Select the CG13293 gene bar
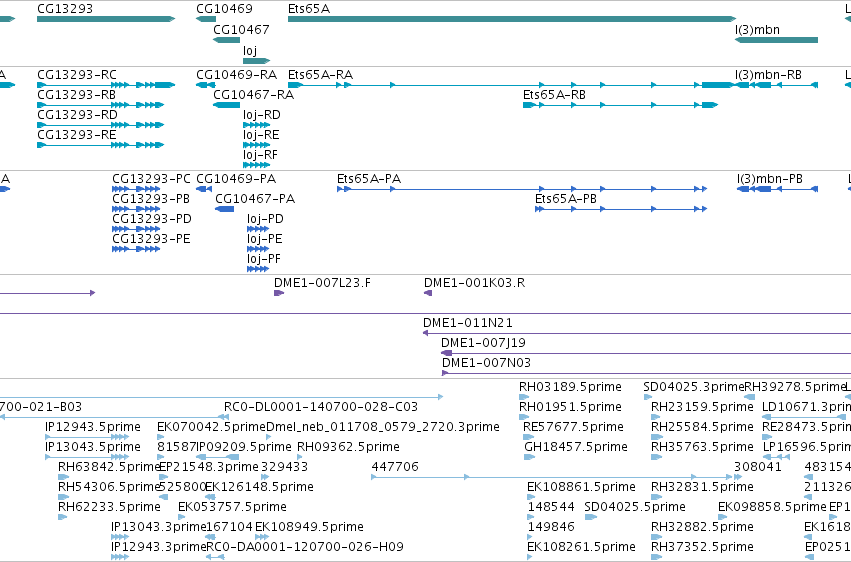851x562 pixels. pyautogui.click(x=106, y=19)
